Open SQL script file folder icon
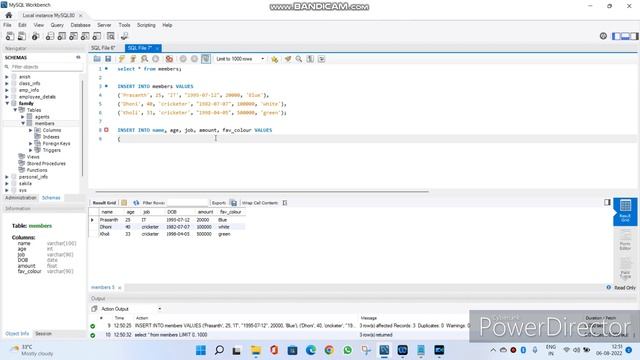640x360 pixels. [x=97, y=59]
